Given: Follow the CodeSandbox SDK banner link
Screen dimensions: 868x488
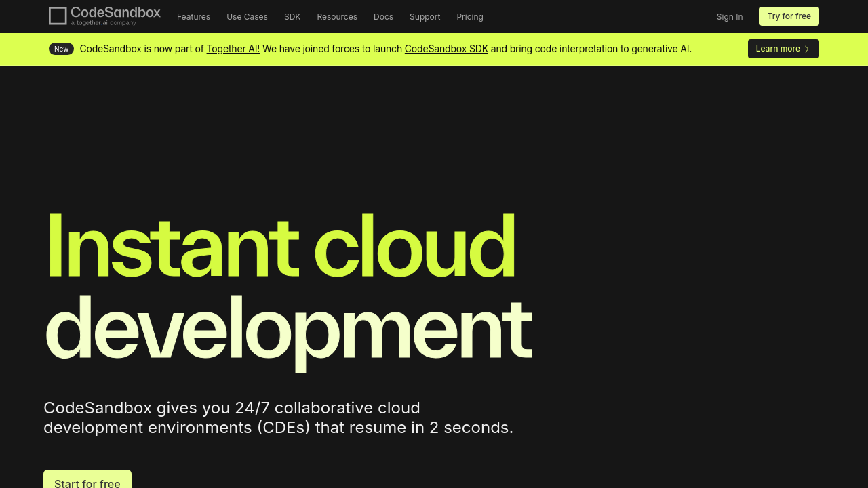Looking at the screenshot, I should coord(446,49).
